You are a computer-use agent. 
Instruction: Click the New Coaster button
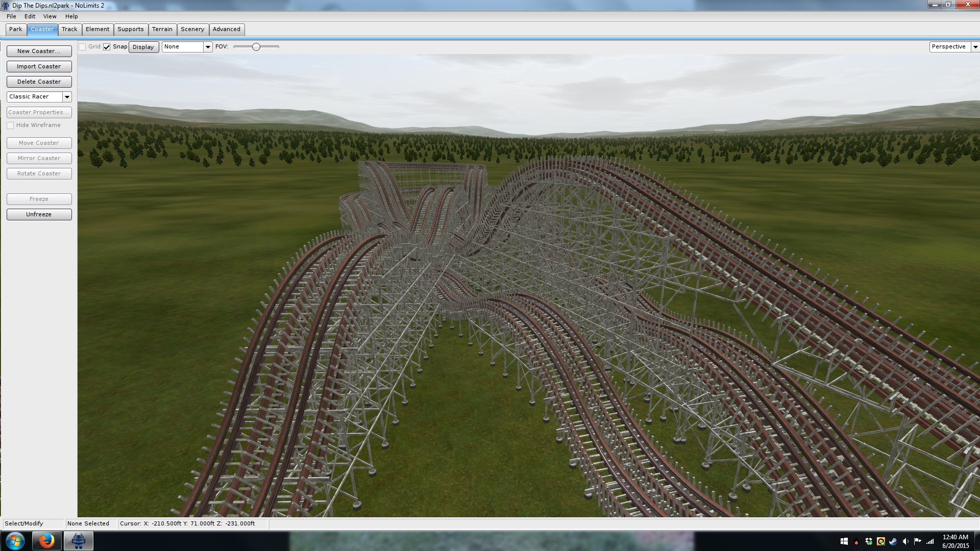click(x=39, y=51)
